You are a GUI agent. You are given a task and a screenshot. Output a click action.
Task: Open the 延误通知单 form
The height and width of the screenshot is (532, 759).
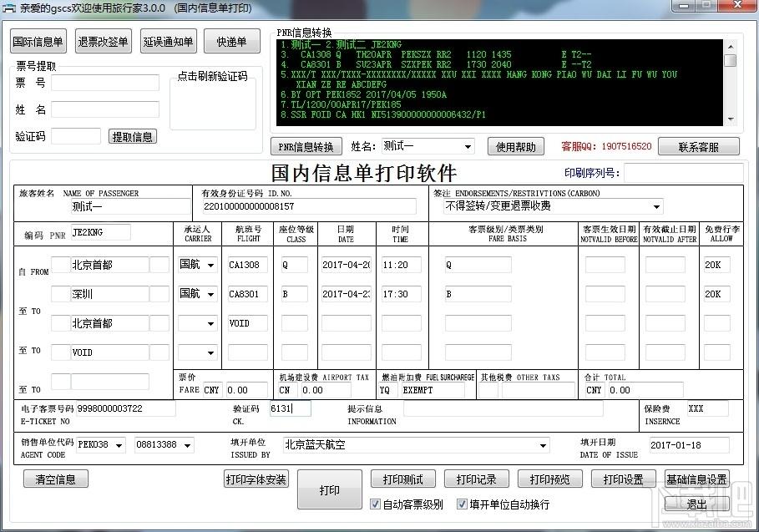(167, 40)
